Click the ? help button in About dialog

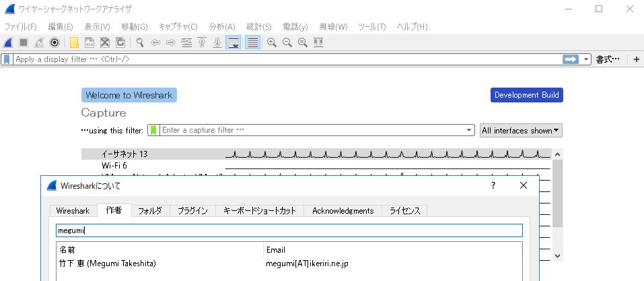(493, 185)
